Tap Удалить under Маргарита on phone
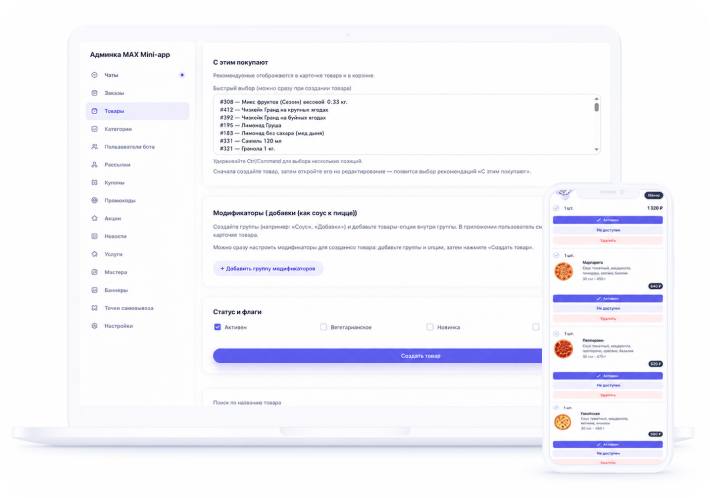710x498 pixels. click(x=608, y=319)
